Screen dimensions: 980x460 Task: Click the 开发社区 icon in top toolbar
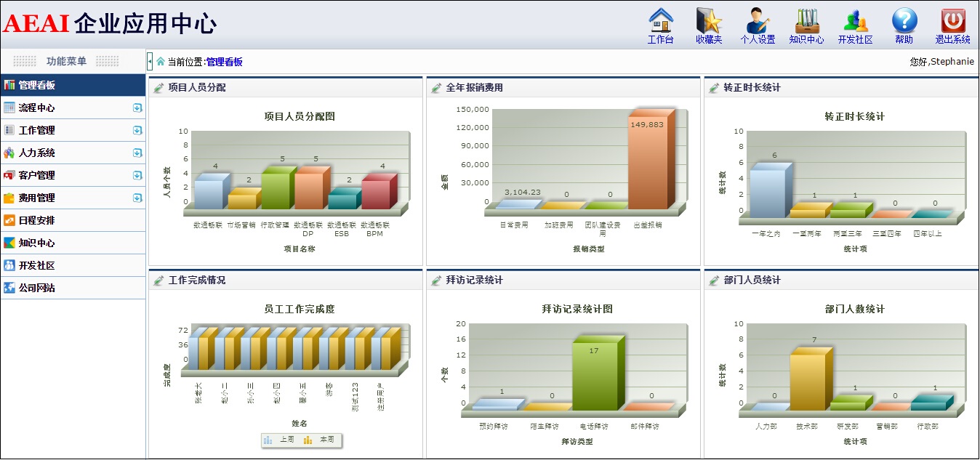[x=855, y=20]
